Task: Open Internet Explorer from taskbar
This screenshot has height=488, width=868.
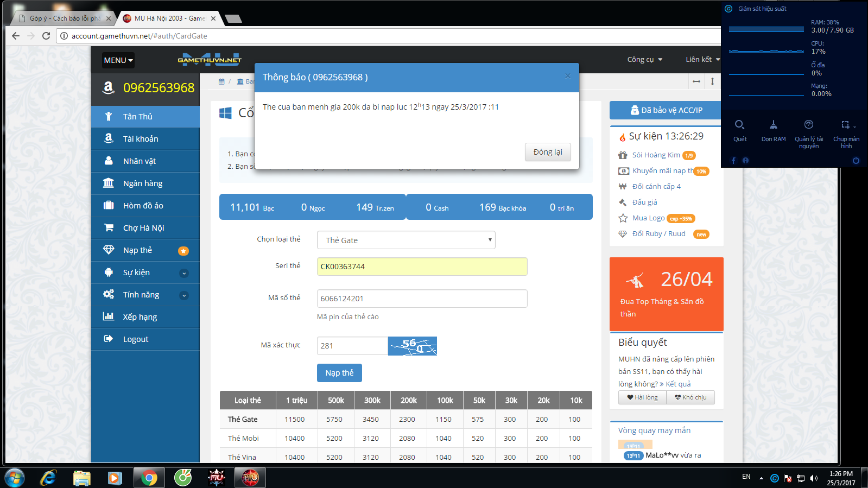Action: [48, 478]
